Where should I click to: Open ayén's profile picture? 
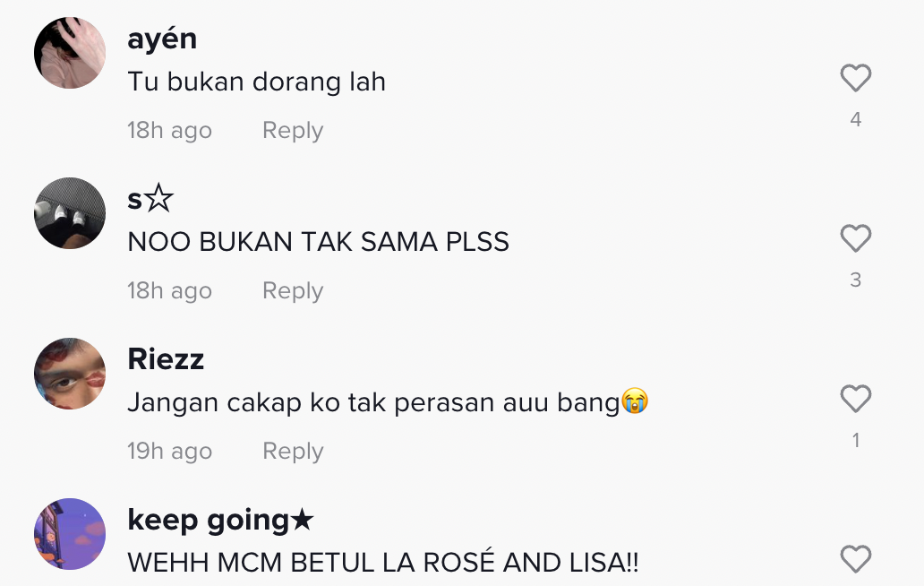coord(70,53)
